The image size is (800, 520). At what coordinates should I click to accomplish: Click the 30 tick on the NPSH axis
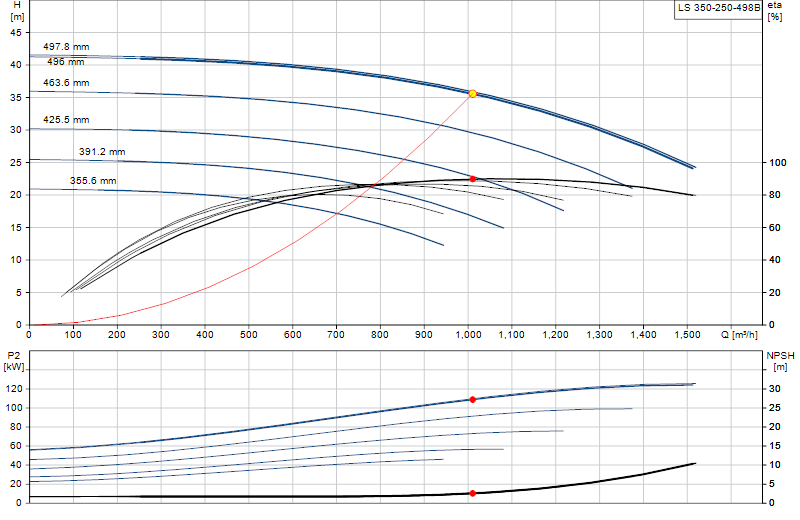point(774,389)
